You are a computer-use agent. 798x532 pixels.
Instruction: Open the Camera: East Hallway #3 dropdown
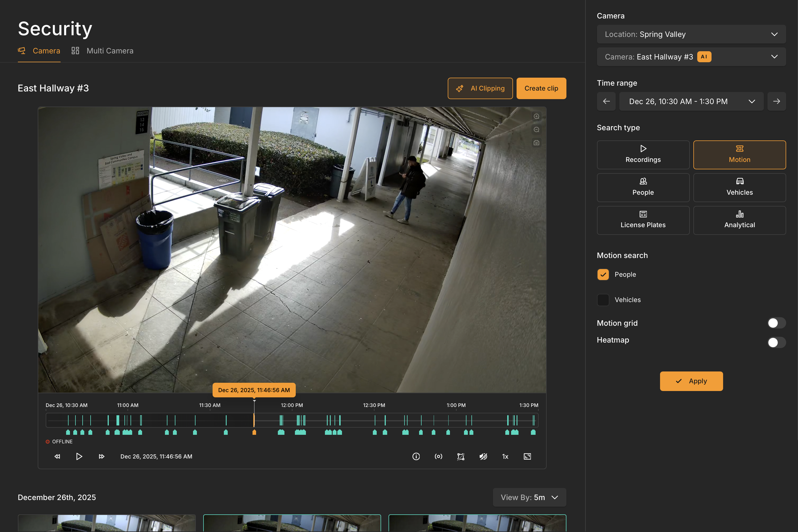(x=691, y=56)
